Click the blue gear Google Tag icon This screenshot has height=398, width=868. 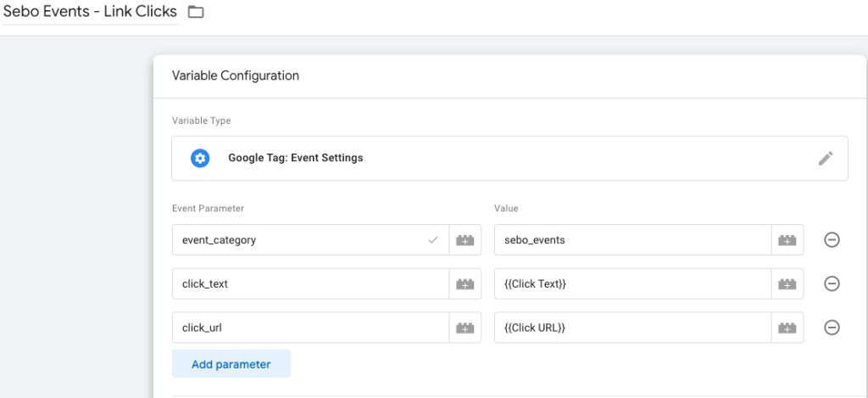click(200, 159)
